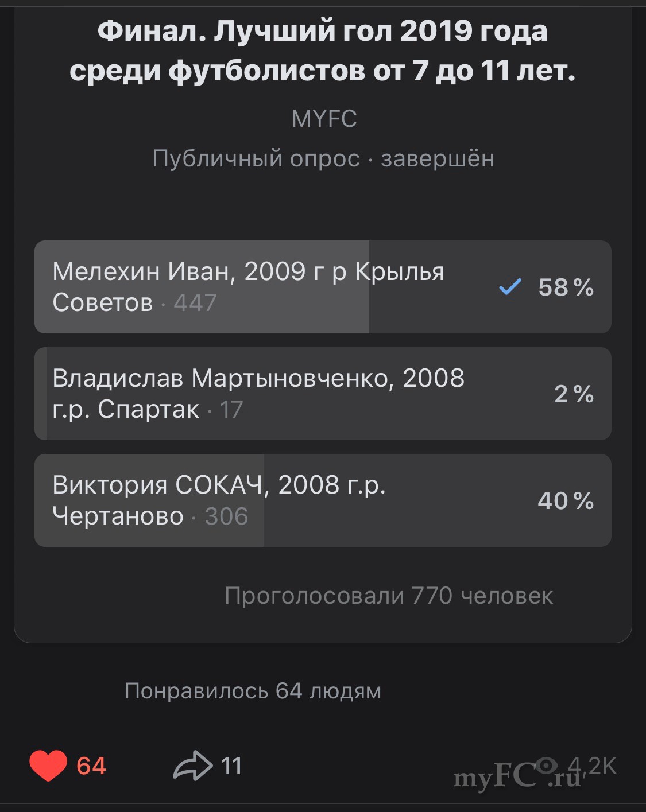Show who liked via Понравилось 64 людям
Viewport: 646px width, 812px height.
(x=253, y=691)
